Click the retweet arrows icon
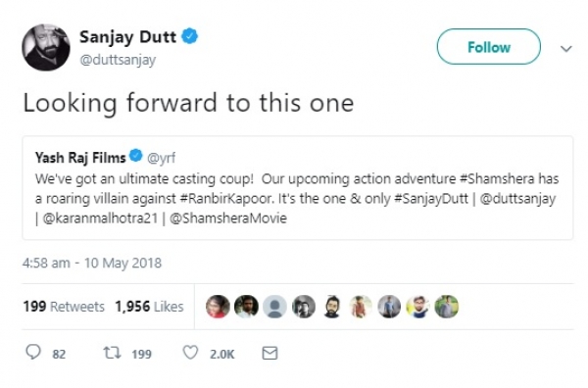This screenshot has width=588, height=388. point(112,353)
